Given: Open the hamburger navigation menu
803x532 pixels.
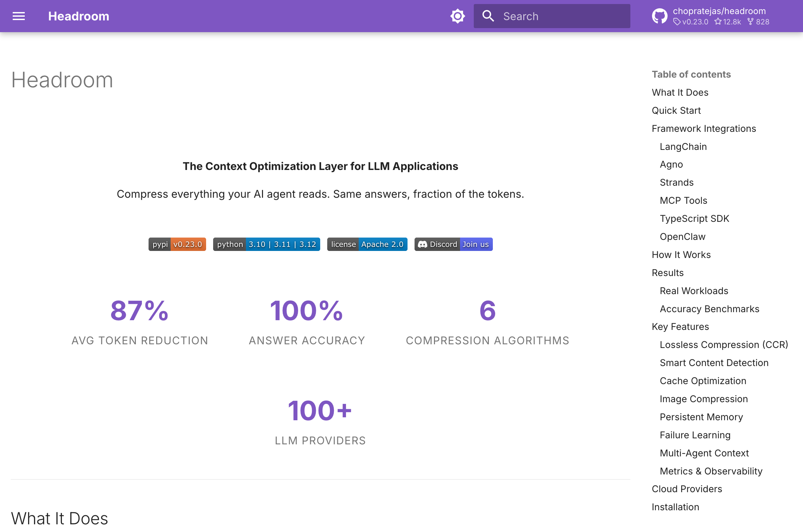Looking at the screenshot, I should point(19,16).
